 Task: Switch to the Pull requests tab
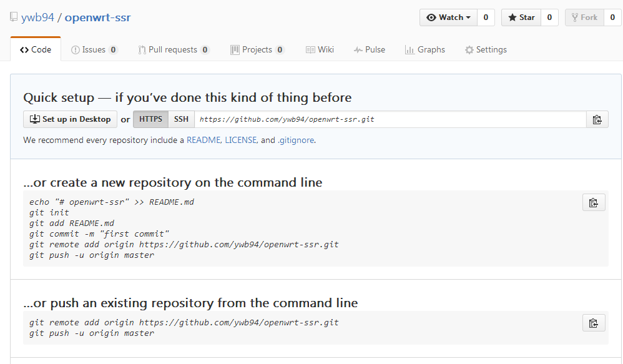pyautogui.click(x=174, y=50)
